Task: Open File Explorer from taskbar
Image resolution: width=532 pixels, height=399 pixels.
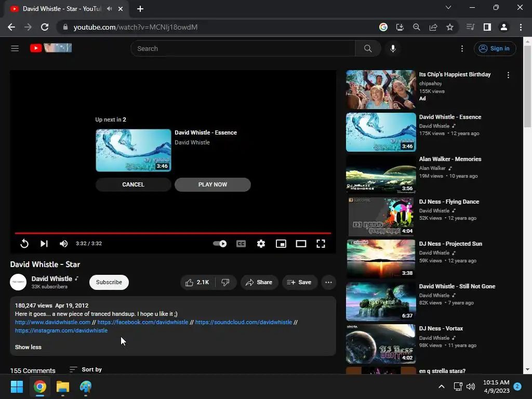Action: point(63,387)
